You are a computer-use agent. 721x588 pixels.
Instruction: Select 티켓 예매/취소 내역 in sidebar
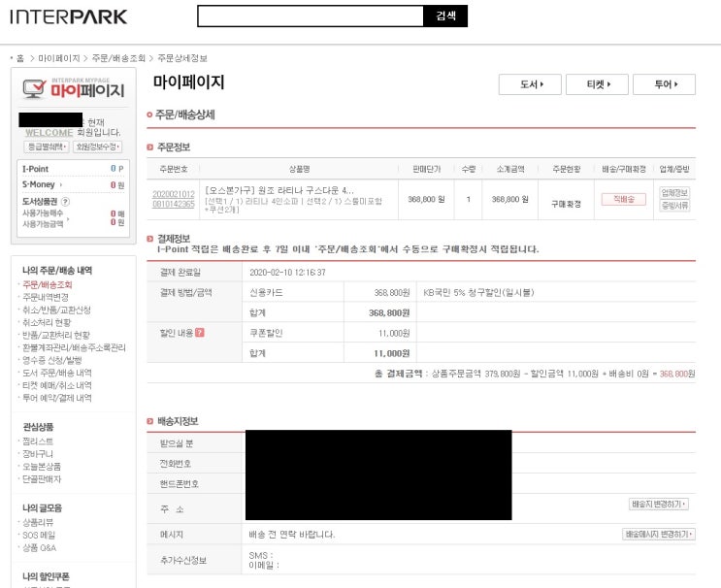(x=57, y=385)
